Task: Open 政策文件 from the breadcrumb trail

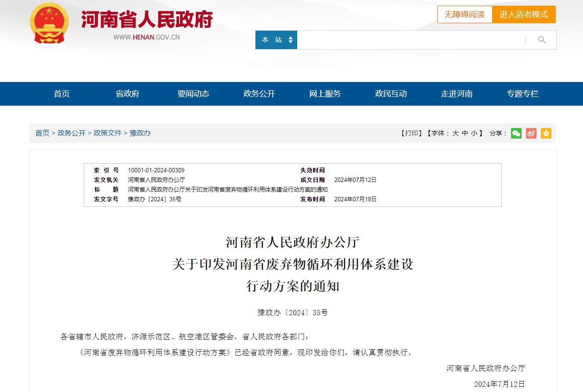Action: pos(108,133)
